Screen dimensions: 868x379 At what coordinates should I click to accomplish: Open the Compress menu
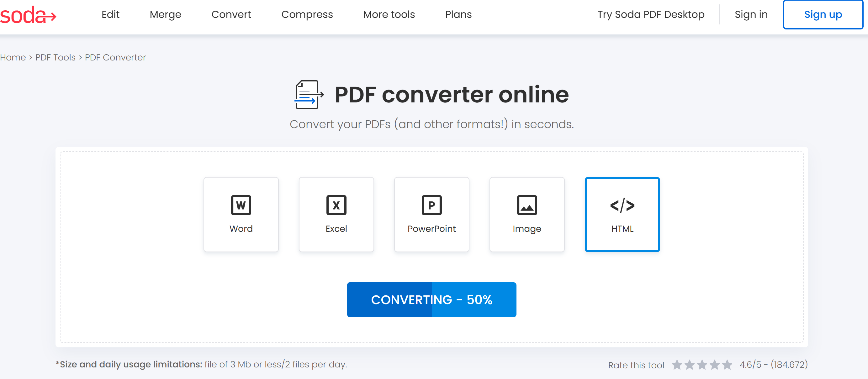coord(307,14)
